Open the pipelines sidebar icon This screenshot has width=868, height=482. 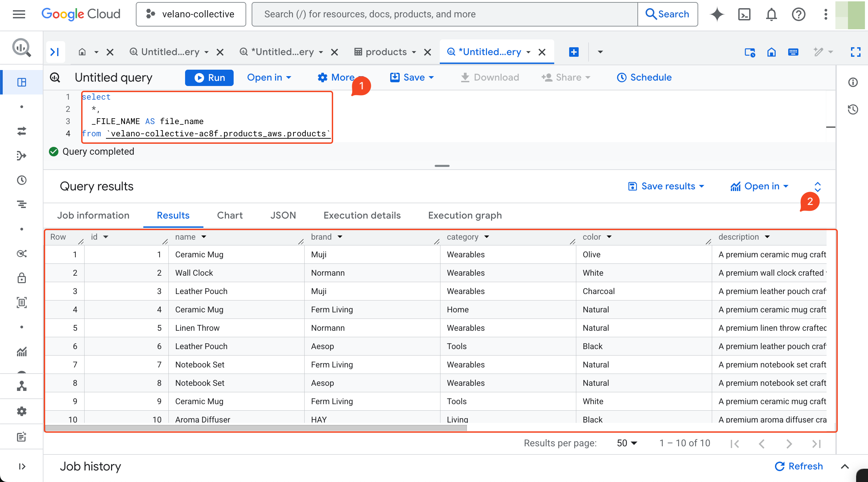(22, 156)
